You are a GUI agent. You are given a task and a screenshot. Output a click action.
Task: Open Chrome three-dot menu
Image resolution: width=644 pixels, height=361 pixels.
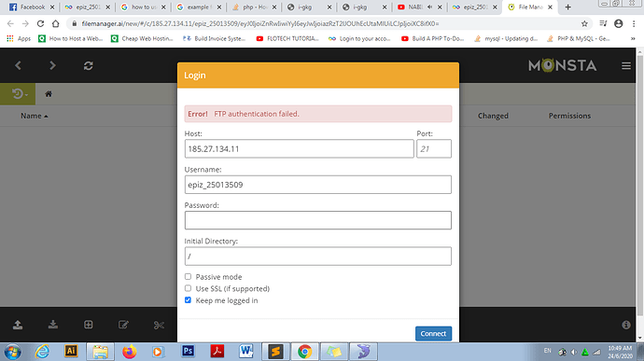(x=634, y=24)
